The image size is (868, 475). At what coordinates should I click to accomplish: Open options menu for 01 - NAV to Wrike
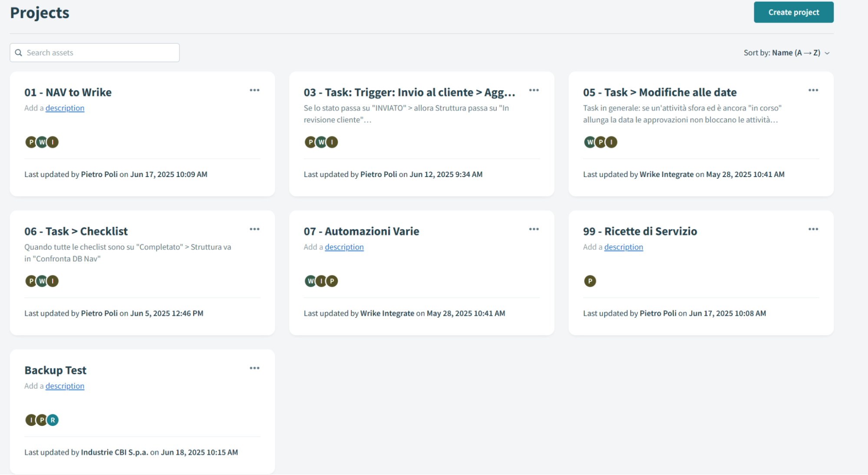pyautogui.click(x=254, y=90)
